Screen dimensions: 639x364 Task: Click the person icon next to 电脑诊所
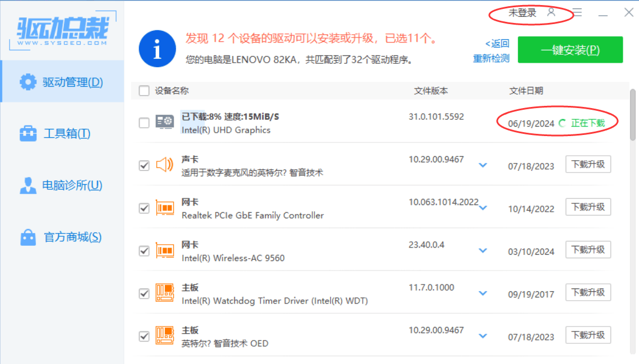[28, 185]
